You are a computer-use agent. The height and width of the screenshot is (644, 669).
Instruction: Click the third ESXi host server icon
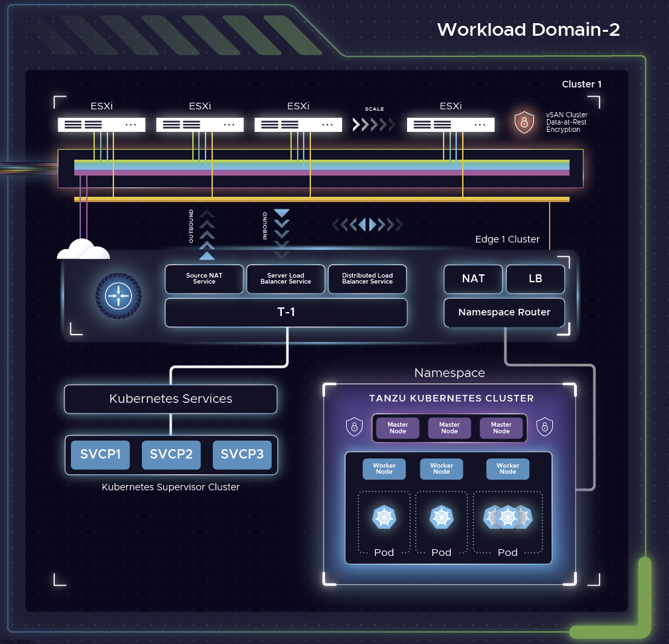pos(298,125)
